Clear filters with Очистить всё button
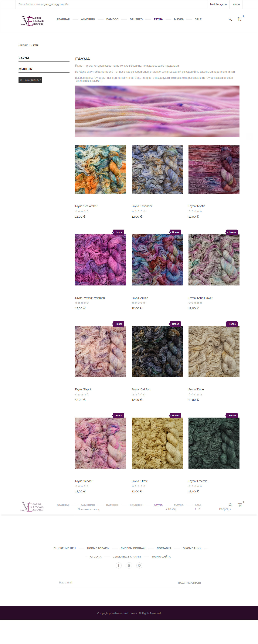258x644 pixels. click(30, 80)
